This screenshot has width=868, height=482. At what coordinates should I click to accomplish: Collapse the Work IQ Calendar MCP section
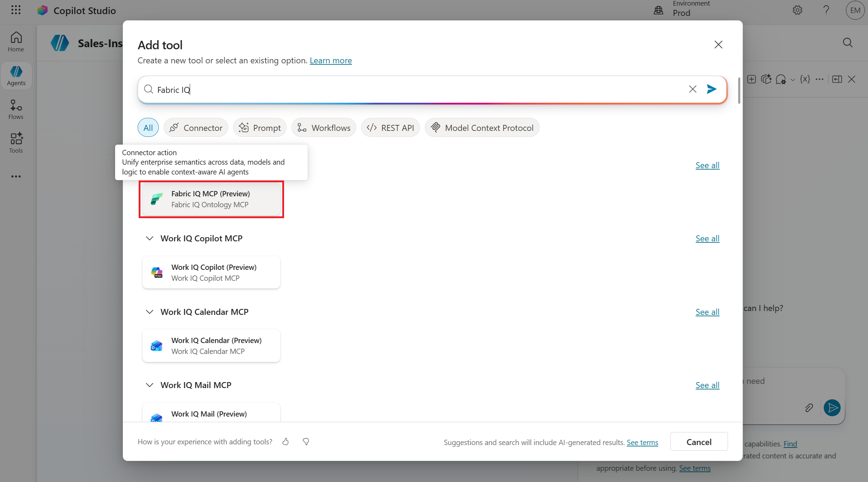point(150,312)
